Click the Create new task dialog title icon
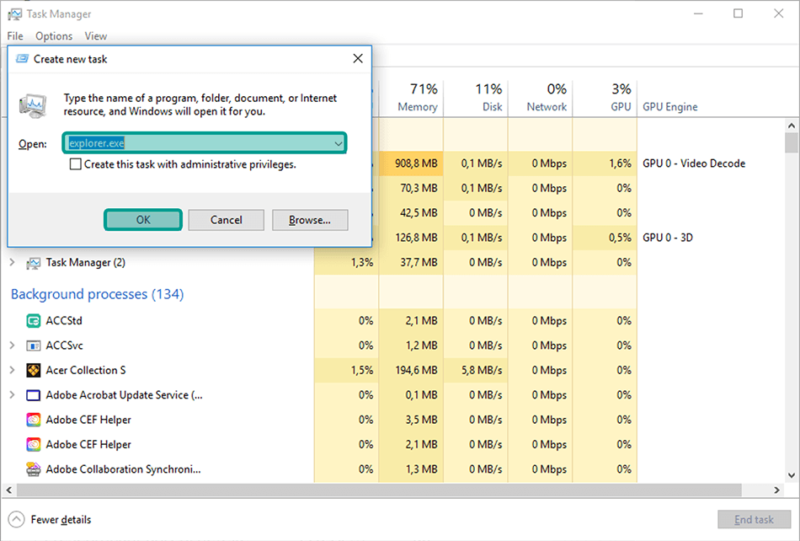The width and height of the screenshot is (800, 541). (22, 59)
